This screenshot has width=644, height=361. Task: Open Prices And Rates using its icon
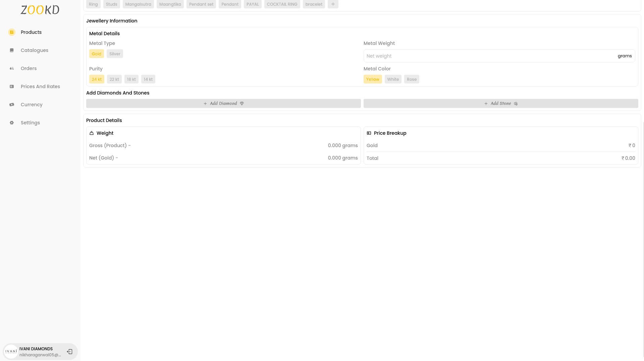[x=12, y=86]
